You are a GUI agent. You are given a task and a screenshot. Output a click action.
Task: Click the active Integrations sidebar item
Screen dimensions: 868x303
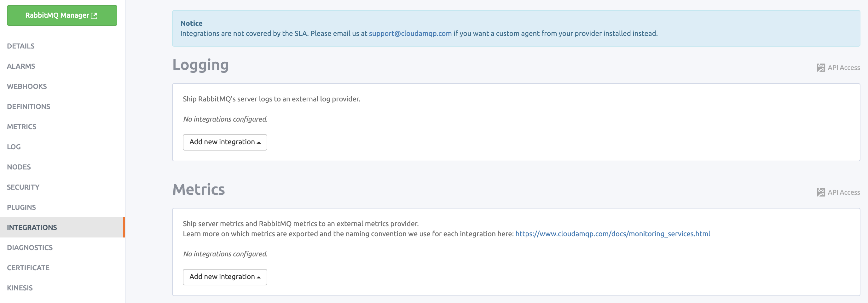[x=62, y=228]
